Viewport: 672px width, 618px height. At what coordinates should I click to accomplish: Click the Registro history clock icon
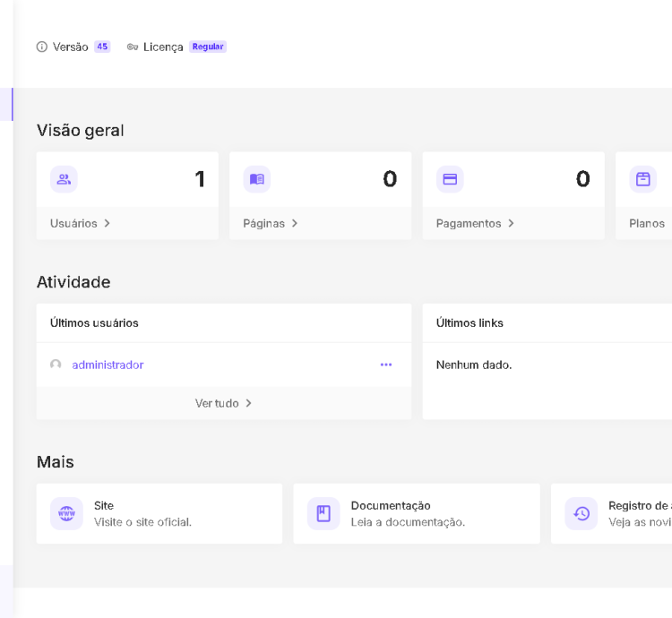(x=582, y=513)
